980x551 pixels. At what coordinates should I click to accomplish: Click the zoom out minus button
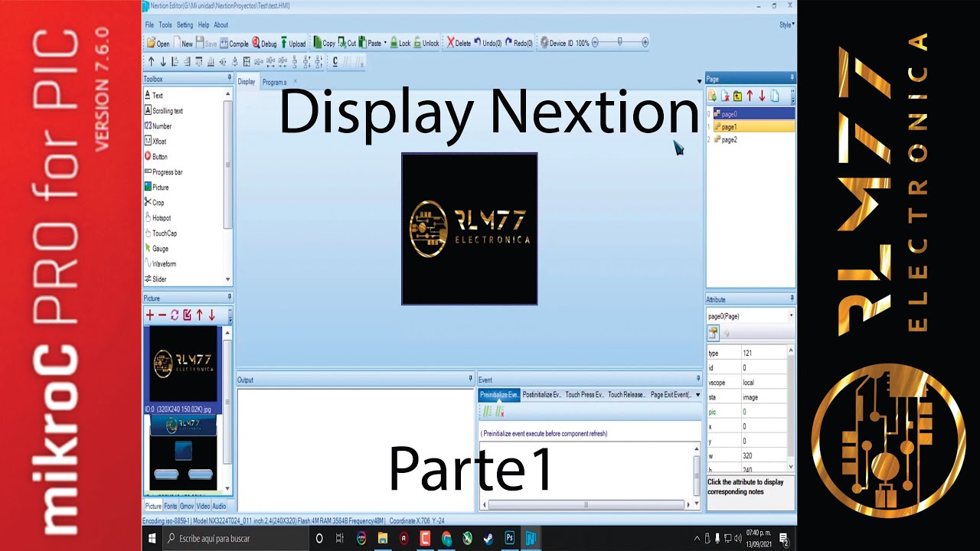click(596, 43)
